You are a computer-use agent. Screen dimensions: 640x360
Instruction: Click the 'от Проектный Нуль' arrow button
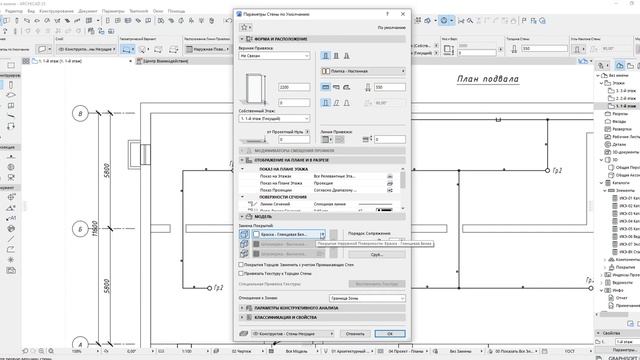click(307, 132)
